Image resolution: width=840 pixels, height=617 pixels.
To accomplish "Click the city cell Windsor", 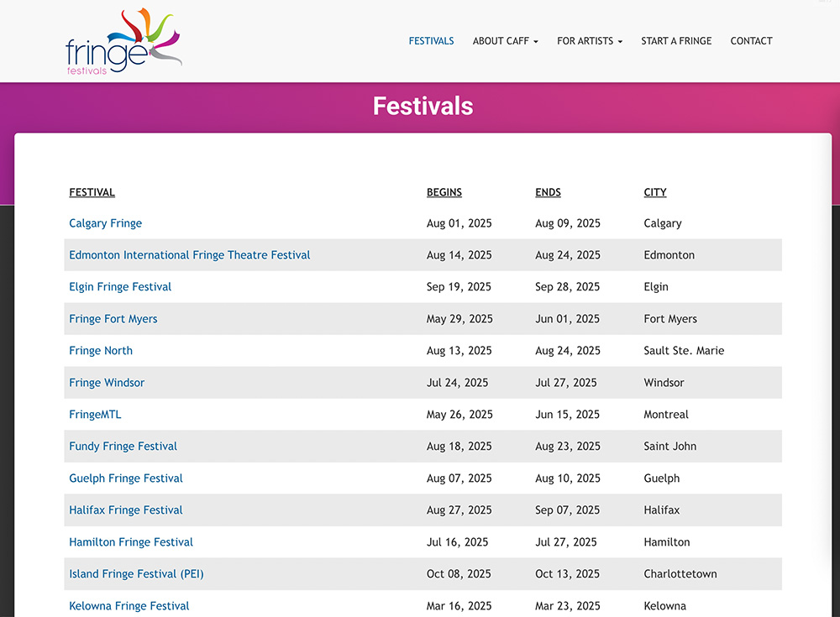I will click(x=664, y=383).
